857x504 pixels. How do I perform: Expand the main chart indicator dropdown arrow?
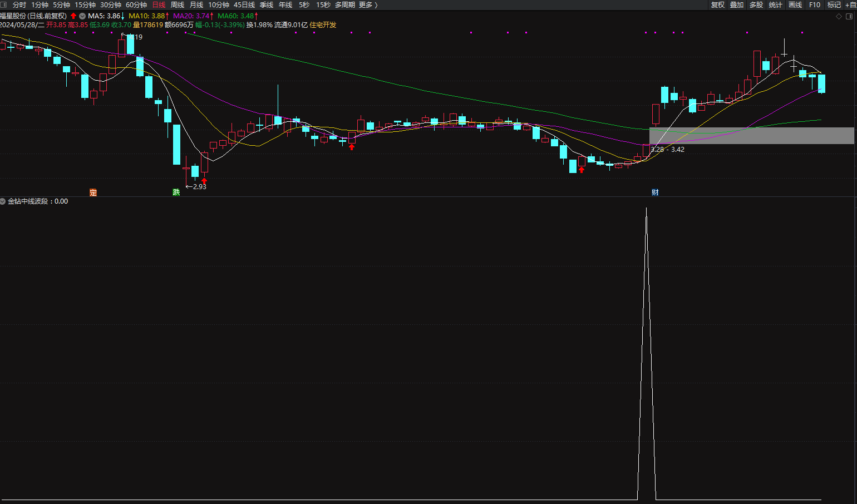click(82, 16)
